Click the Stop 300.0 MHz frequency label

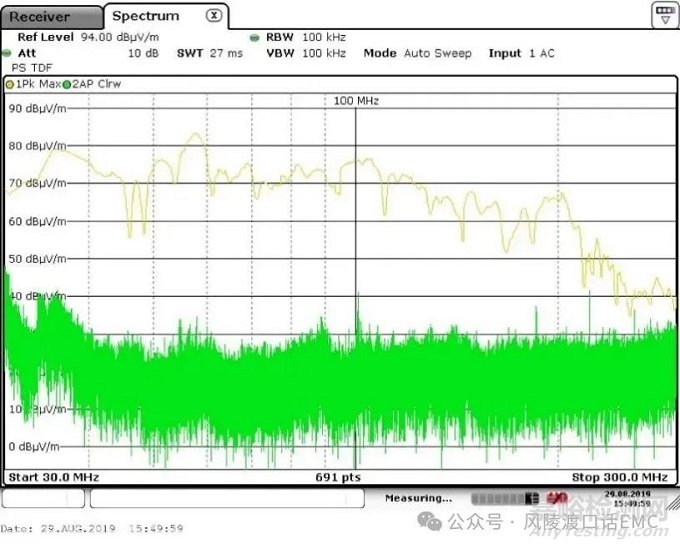pyautogui.click(x=619, y=477)
